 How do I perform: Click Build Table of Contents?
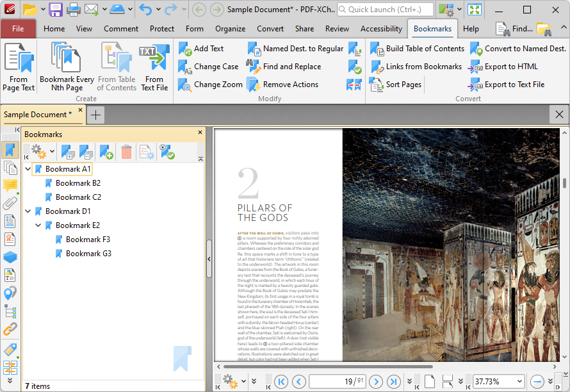click(x=417, y=49)
